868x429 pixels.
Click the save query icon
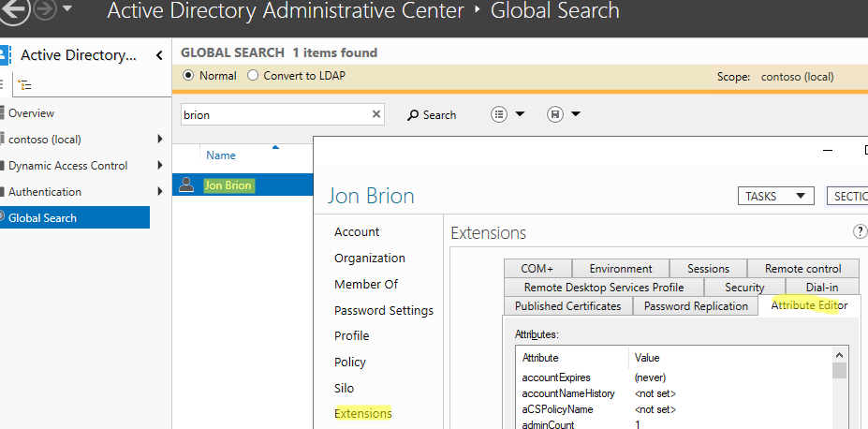click(x=554, y=114)
